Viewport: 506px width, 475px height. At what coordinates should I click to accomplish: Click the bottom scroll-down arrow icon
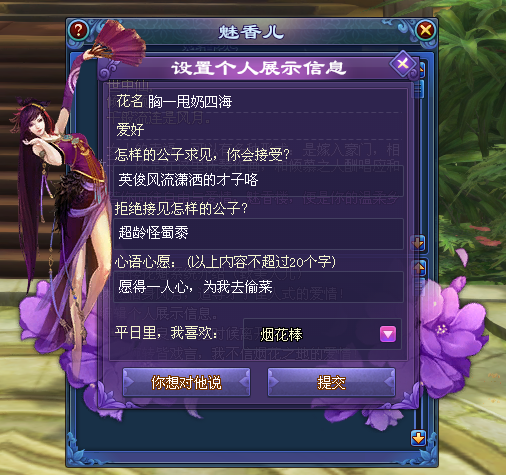tap(418, 437)
